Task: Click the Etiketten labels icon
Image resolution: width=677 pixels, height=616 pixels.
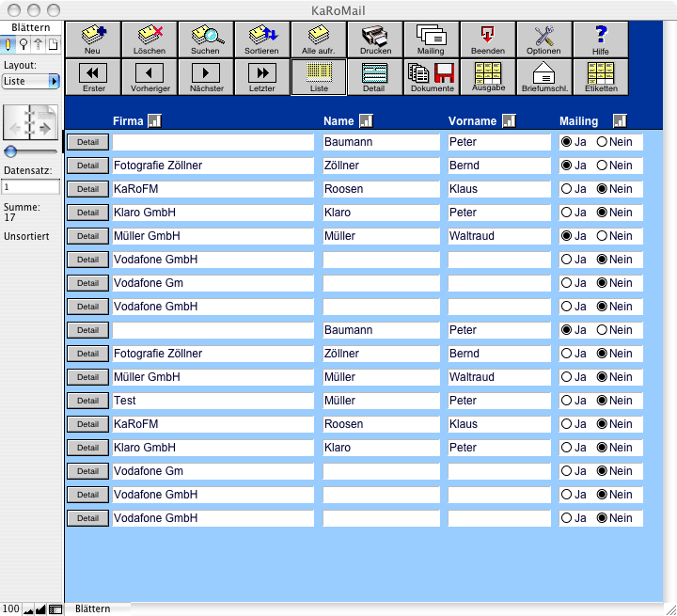Action: point(601,77)
